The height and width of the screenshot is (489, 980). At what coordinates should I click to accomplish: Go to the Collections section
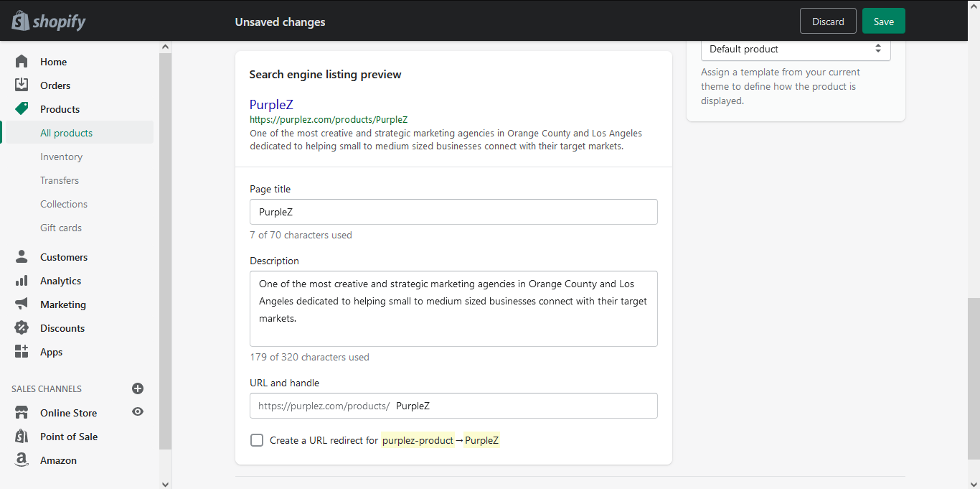click(x=63, y=203)
